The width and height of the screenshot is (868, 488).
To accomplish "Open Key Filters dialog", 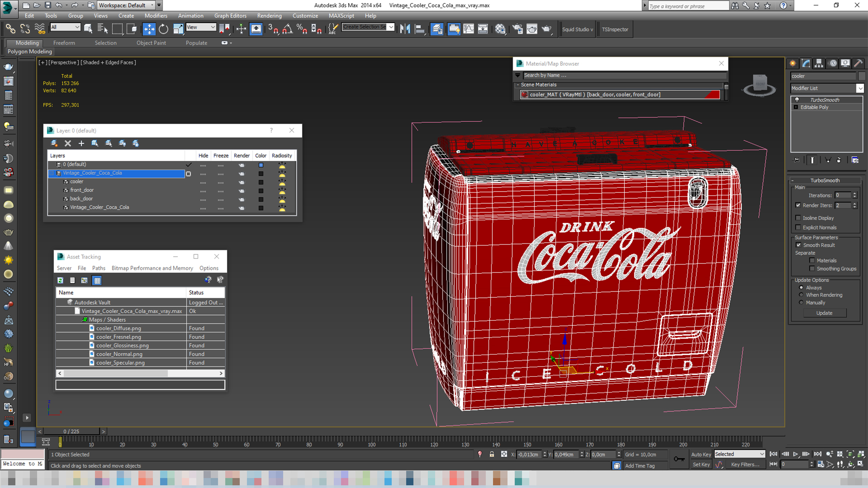I will pyautogui.click(x=745, y=465).
